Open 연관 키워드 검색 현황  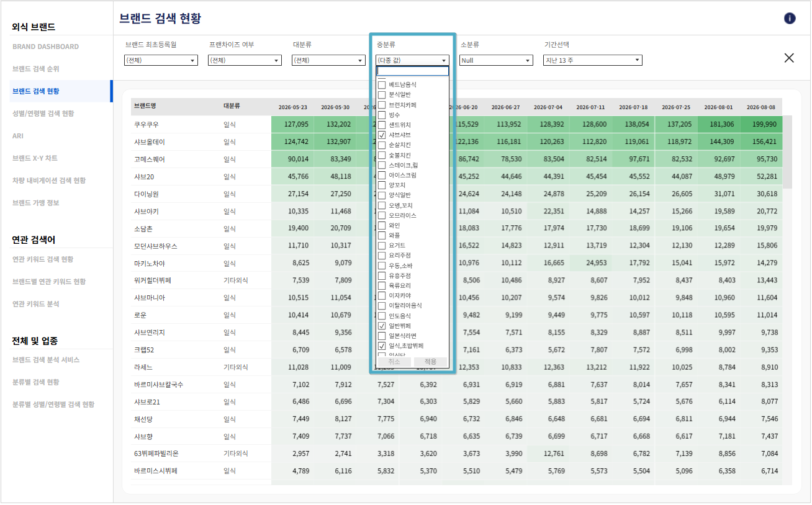click(43, 259)
